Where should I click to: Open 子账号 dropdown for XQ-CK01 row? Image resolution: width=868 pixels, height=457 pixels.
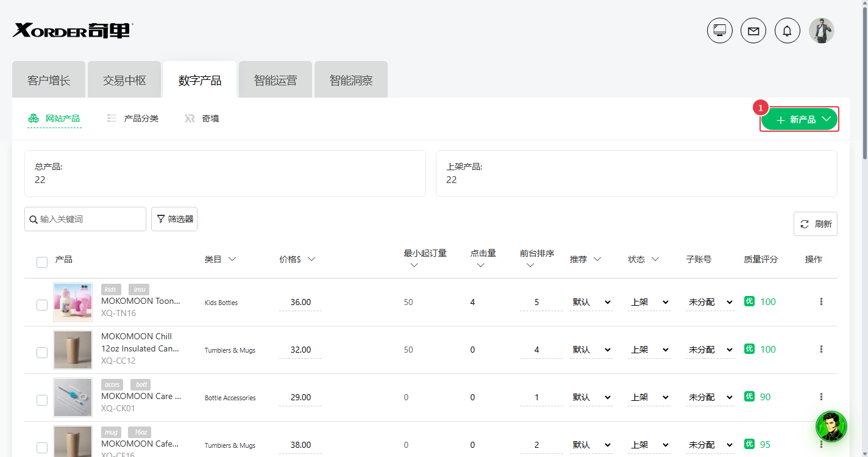pyautogui.click(x=710, y=397)
